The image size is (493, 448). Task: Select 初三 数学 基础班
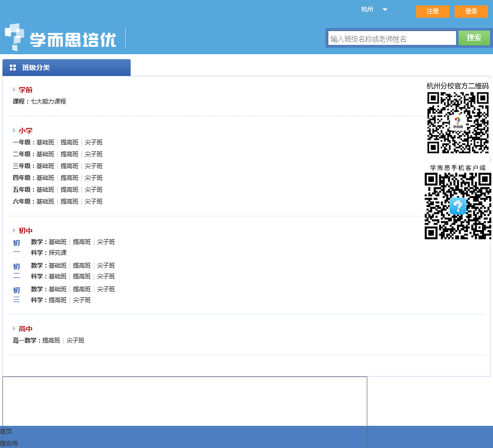click(x=58, y=289)
